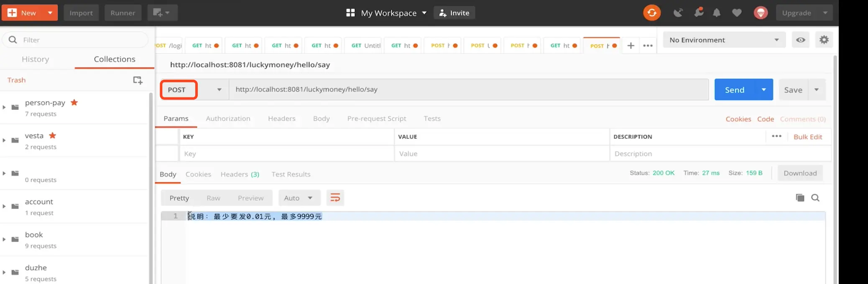Switch response view to Preview
The height and width of the screenshot is (284, 868).
(250, 198)
